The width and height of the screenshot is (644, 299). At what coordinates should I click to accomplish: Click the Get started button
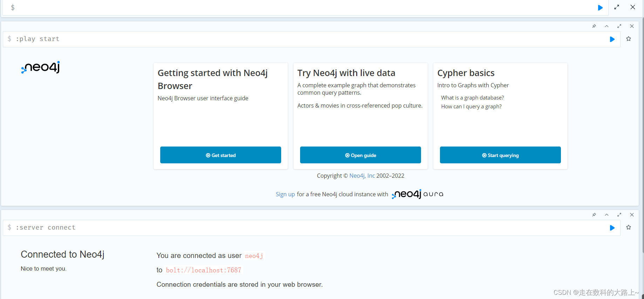[221, 155]
